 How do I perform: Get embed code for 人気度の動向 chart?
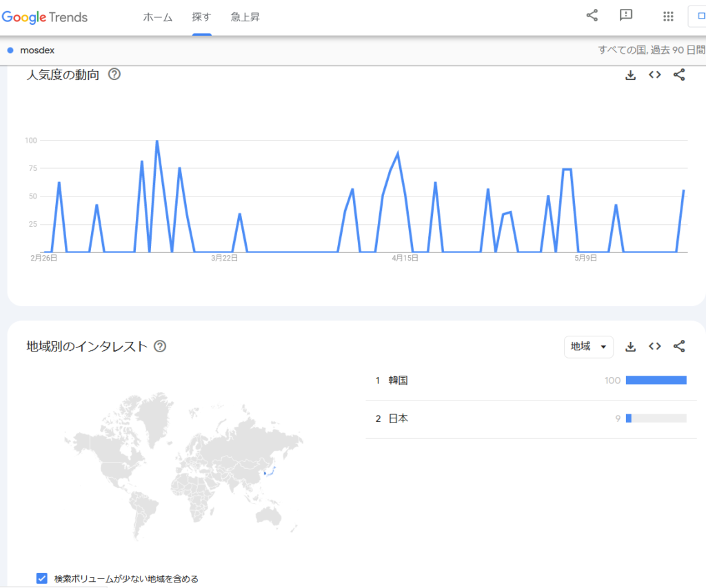(655, 75)
